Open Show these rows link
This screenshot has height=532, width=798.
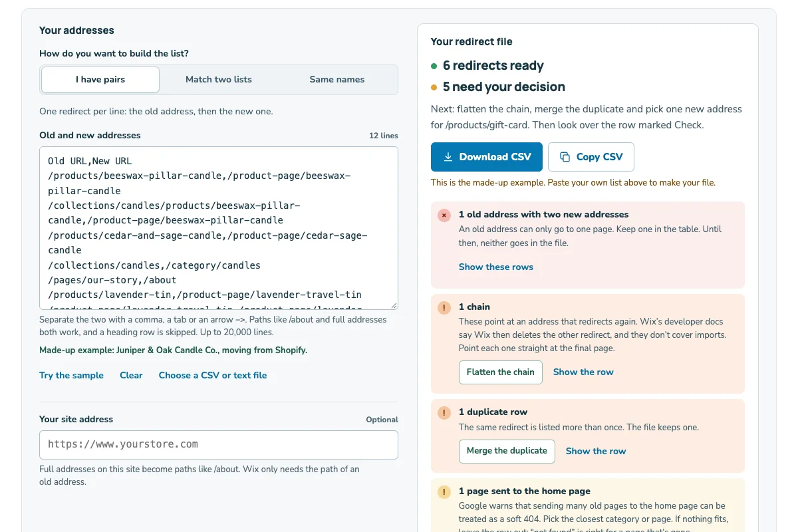[496, 267]
